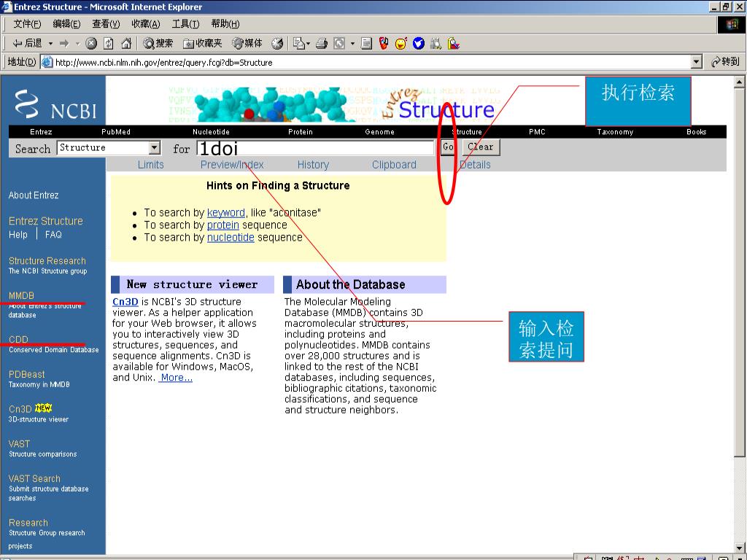Open the Forward button history dropdown arrow
The width and height of the screenshot is (747, 560).
click(77, 43)
